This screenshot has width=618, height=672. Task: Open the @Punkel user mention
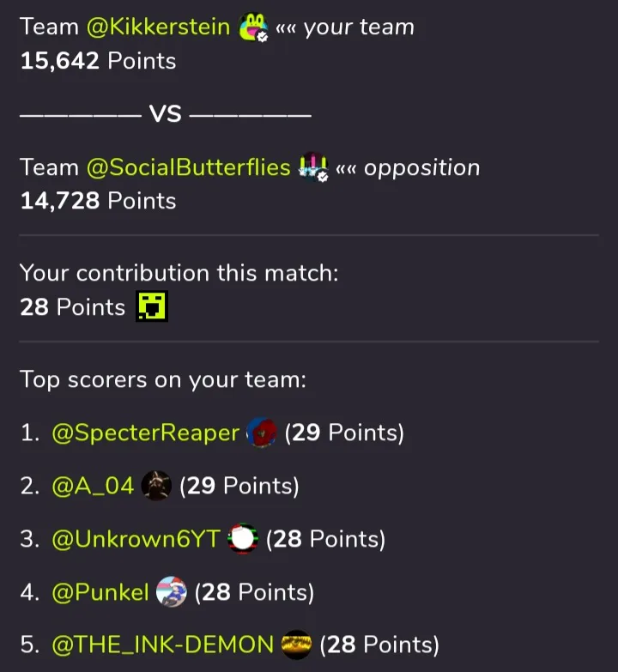[x=100, y=592]
